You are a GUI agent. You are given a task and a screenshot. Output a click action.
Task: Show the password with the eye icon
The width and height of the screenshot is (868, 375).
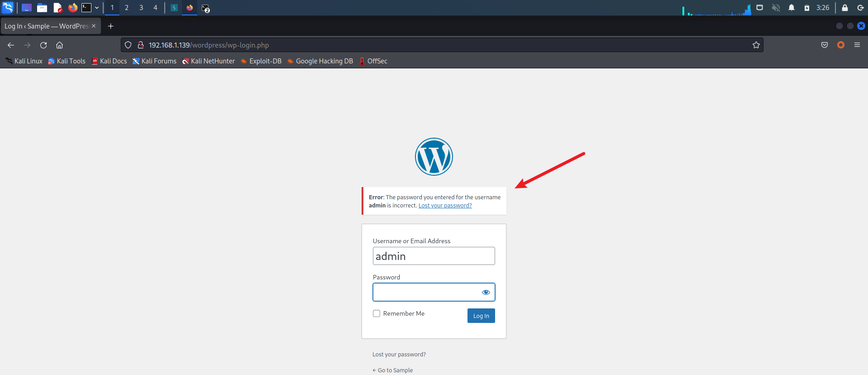click(486, 292)
